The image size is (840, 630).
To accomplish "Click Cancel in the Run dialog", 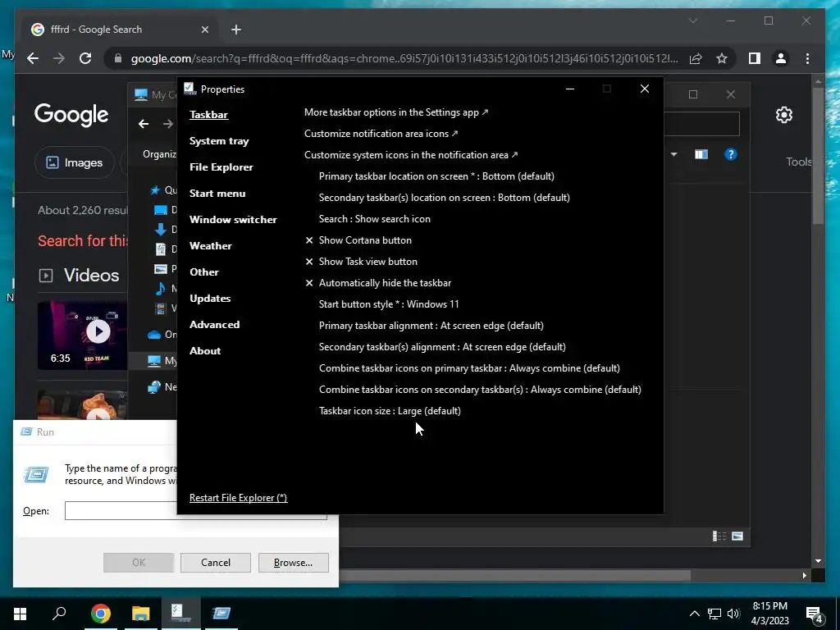I will click(216, 563).
